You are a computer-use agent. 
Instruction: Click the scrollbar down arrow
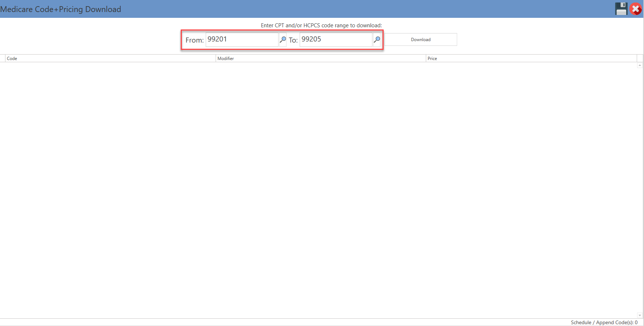[x=640, y=315]
